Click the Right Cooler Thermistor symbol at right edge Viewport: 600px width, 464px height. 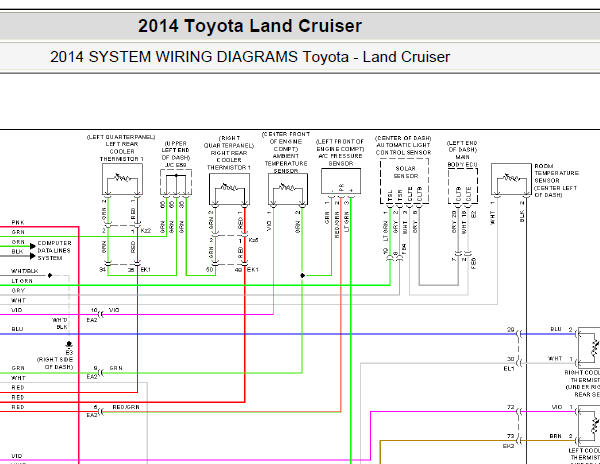pyautogui.click(x=589, y=348)
